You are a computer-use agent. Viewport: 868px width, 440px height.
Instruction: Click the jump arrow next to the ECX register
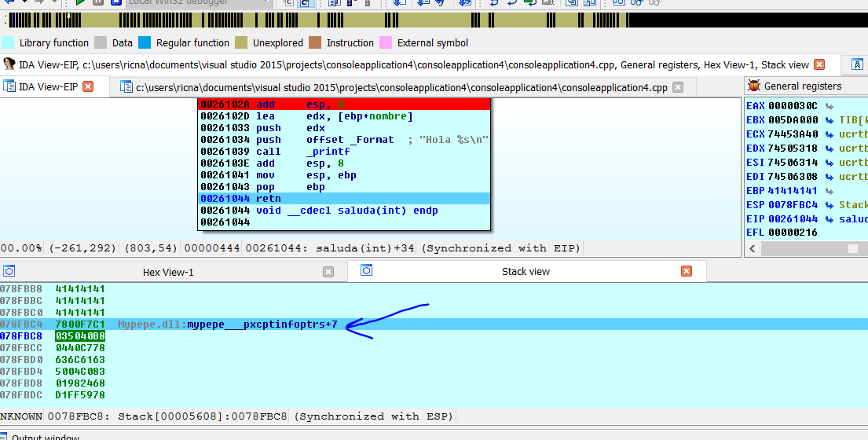click(830, 134)
